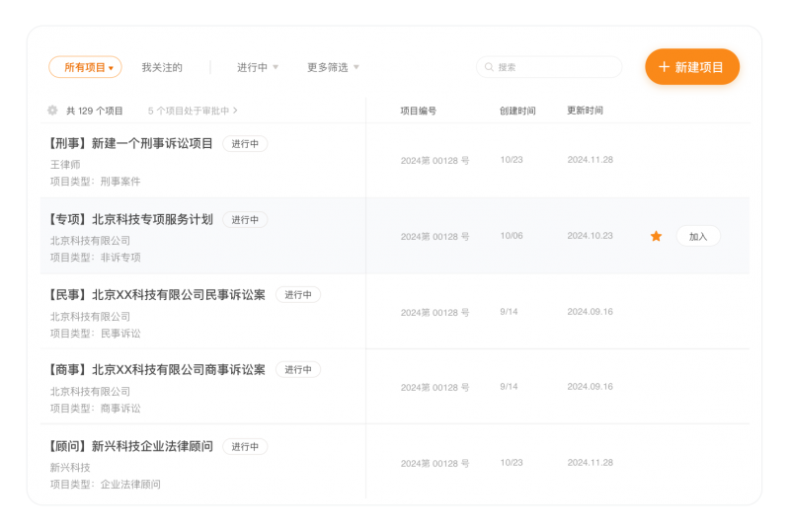
Task: Toggle the orange star on 北京科技专项服务计划
Action: pyautogui.click(x=656, y=236)
